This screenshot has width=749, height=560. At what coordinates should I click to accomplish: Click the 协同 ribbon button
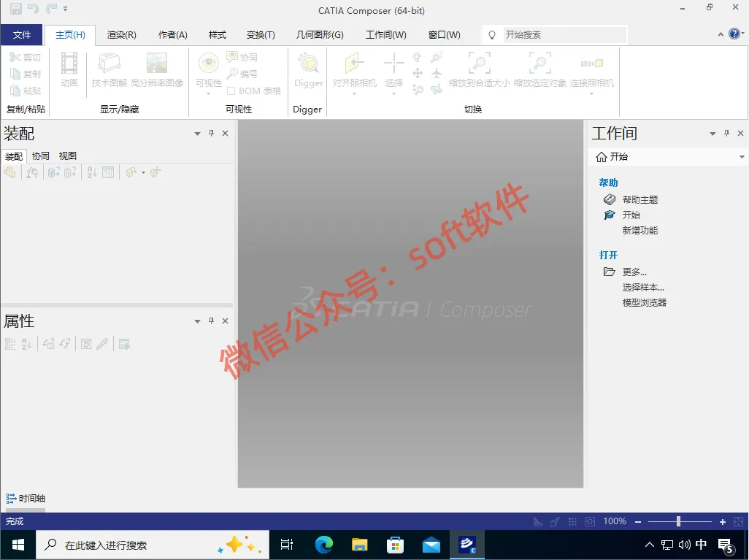coord(242,58)
